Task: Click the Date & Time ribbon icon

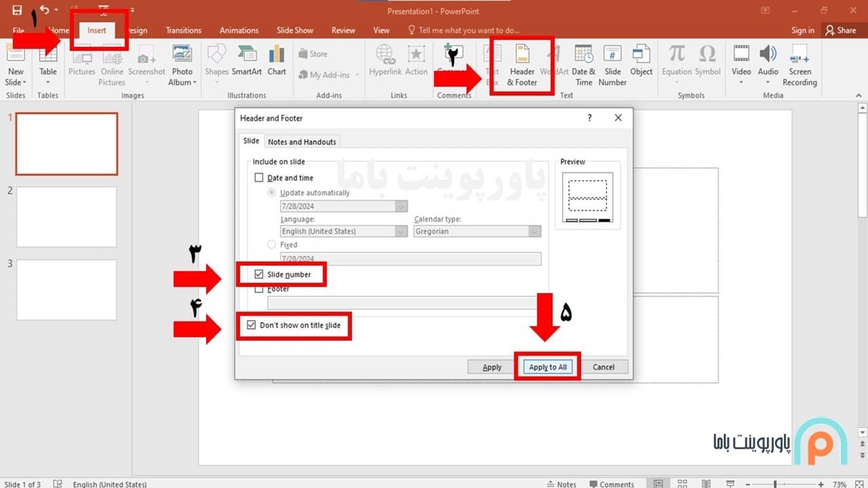Action: click(x=583, y=66)
